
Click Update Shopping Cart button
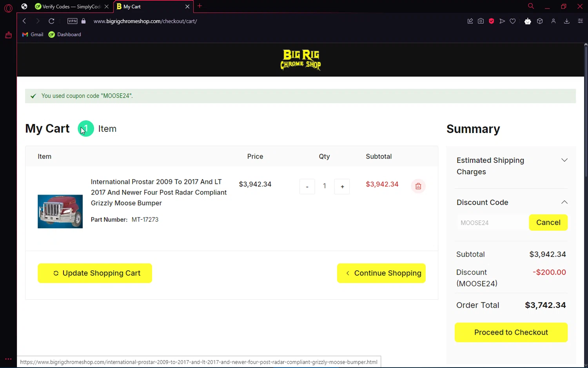95,273
